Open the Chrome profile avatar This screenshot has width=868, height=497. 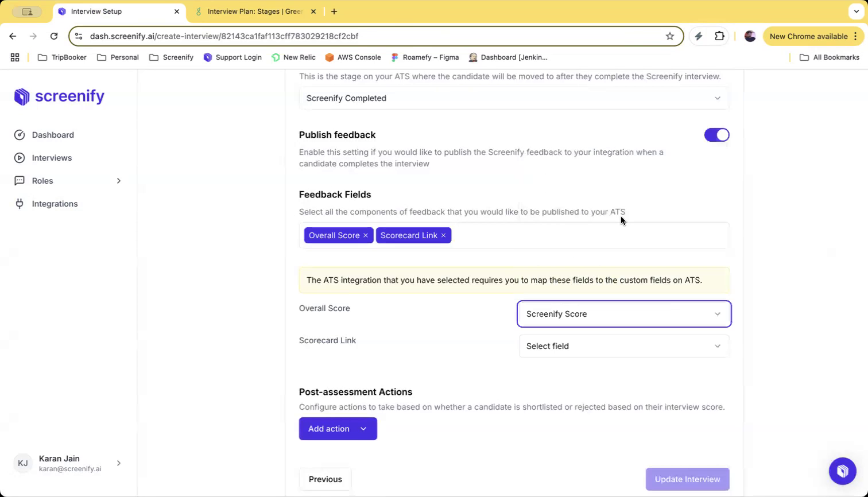click(750, 36)
